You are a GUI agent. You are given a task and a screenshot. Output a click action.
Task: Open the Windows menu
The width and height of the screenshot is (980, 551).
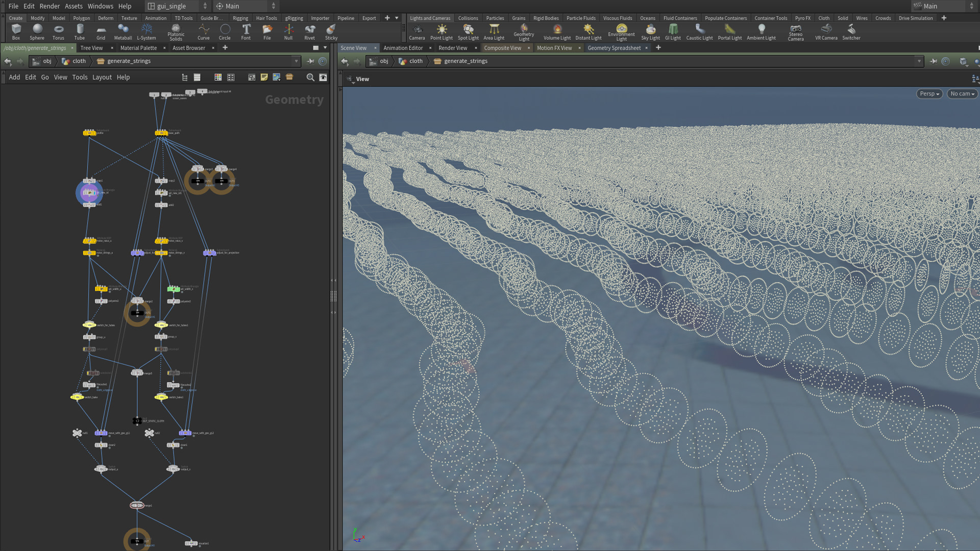coord(101,6)
